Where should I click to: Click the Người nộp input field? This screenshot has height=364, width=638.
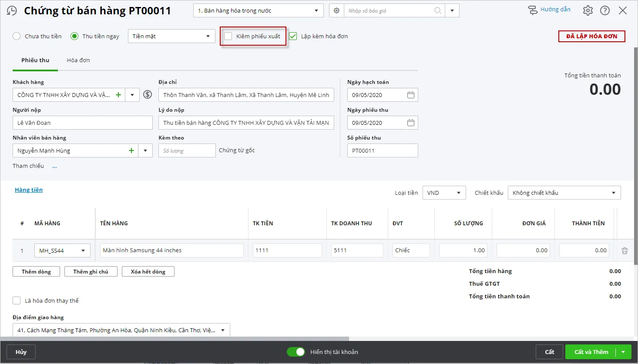coord(82,123)
